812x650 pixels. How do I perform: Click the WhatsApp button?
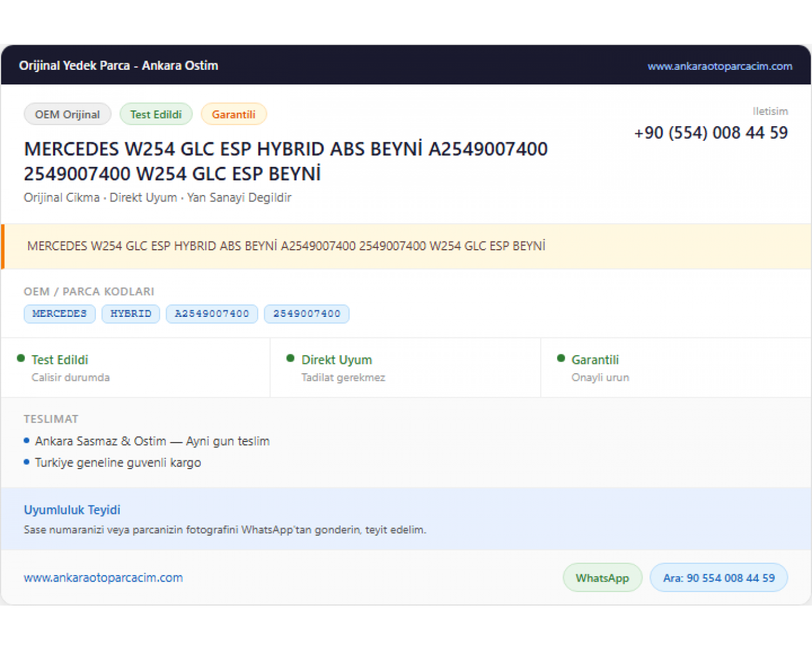click(x=603, y=578)
